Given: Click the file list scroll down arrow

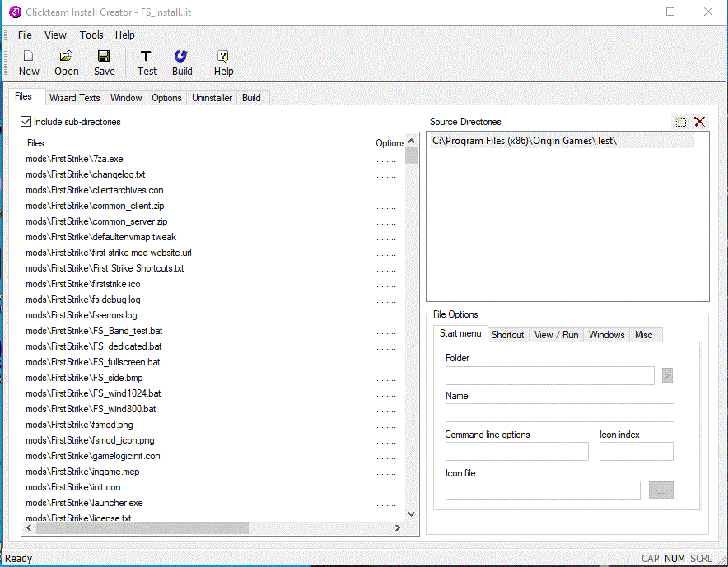Looking at the screenshot, I should point(412,514).
